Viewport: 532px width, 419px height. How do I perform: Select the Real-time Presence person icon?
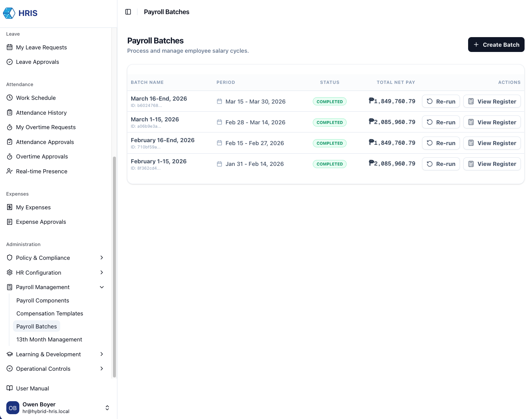coord(9,171)
